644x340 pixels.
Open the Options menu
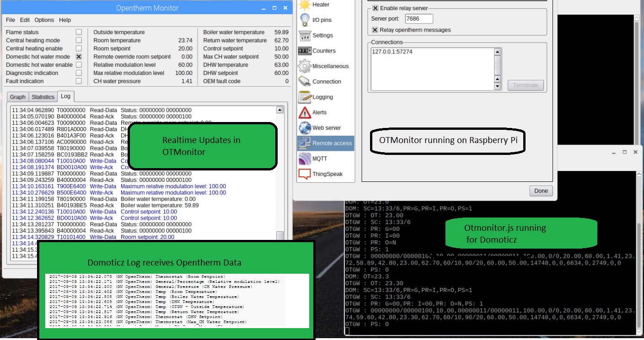(44, 20)
